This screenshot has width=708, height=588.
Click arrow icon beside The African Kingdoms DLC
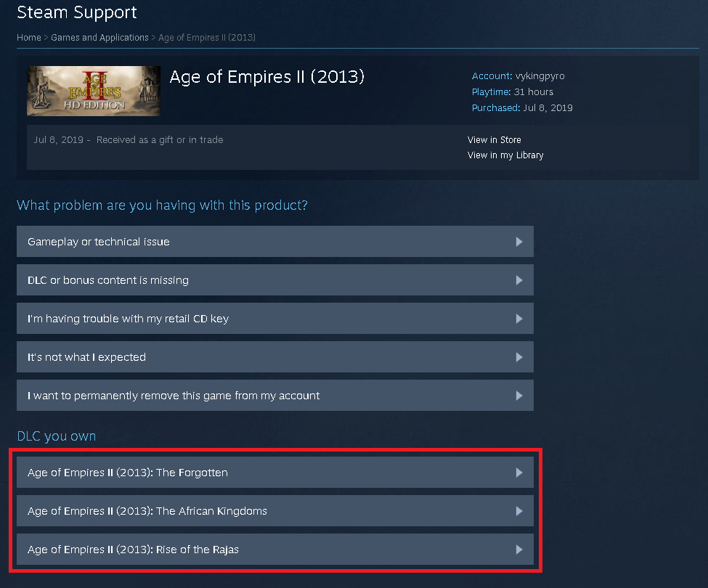click(519, 511)
